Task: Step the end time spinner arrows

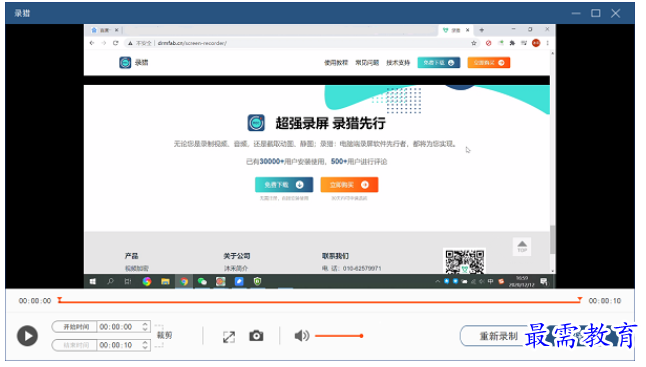Action: point(145,345)
